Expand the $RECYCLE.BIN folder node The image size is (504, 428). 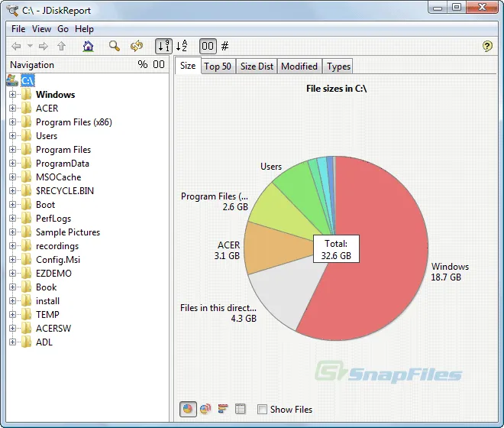pos(12,191)
